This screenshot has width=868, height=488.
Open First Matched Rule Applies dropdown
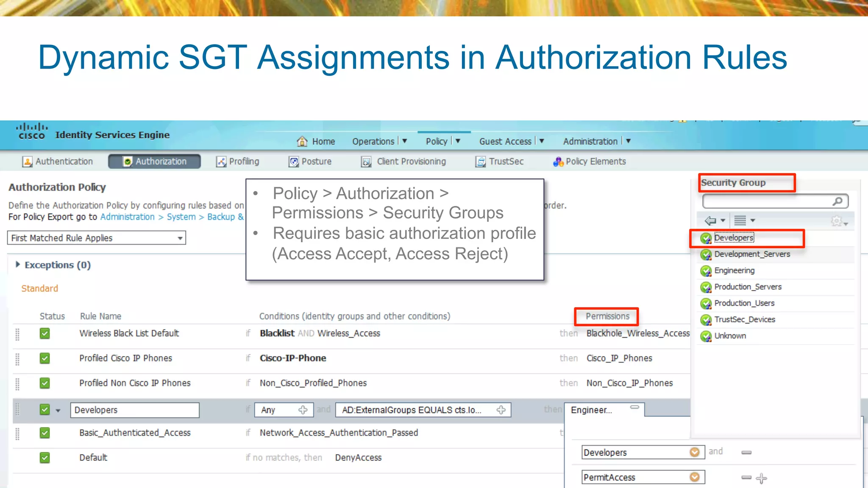click(97, 238)
